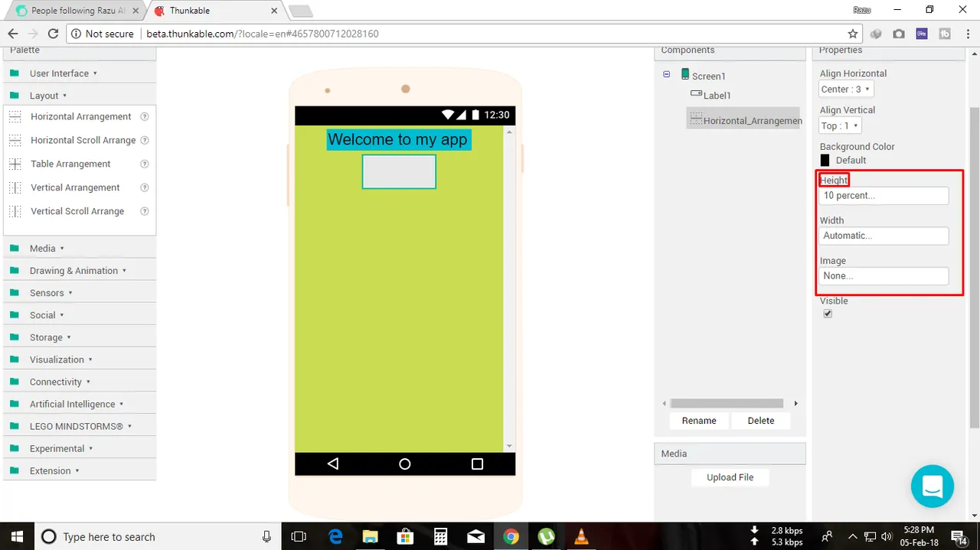Switch to the Thunkable browser tab
The height and width of the screenshot is (550, 980).
tap(218, 11)
